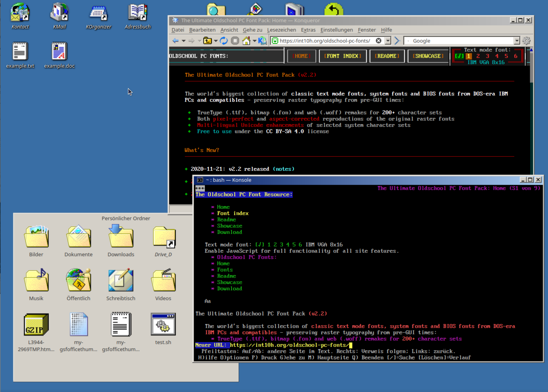Open the Öffentlich folder
The height and width of the screenshot is (392, 548).
[78, 285]
